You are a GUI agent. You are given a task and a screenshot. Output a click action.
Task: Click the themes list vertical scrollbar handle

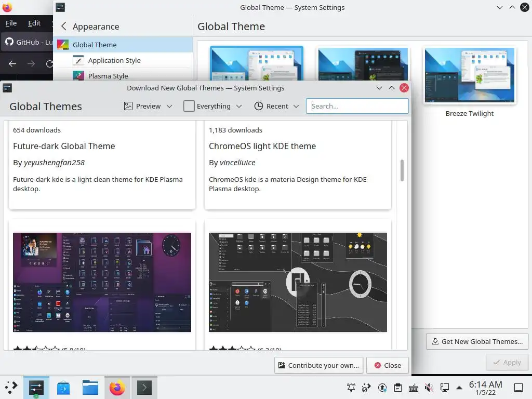[402, 170]
